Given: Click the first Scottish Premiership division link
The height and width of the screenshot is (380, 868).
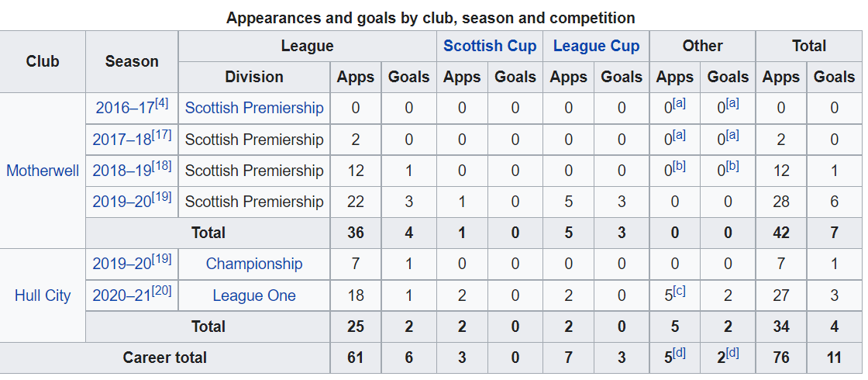Looking at the screenshot, I should pos(254,108).
